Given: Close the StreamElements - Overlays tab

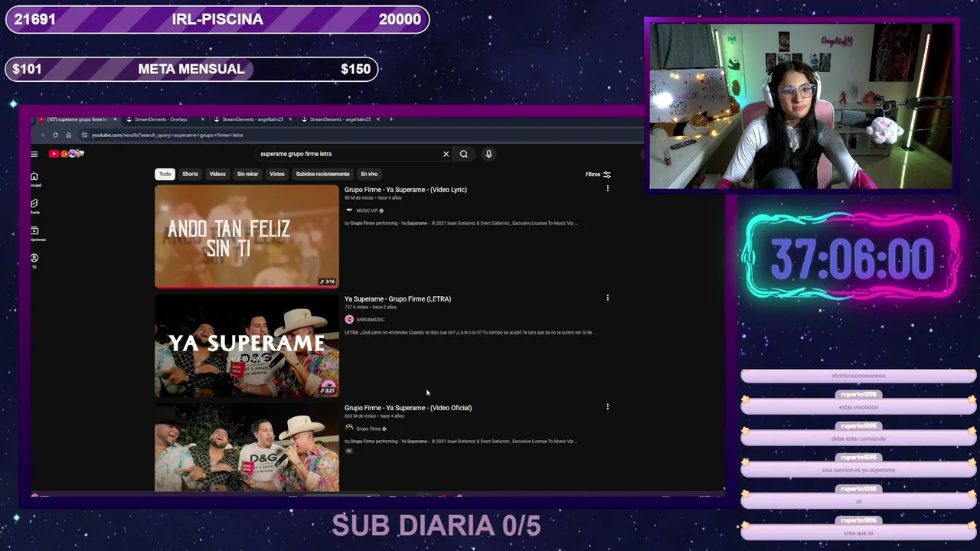Looking at the screenshot, I should coord(203,119).
